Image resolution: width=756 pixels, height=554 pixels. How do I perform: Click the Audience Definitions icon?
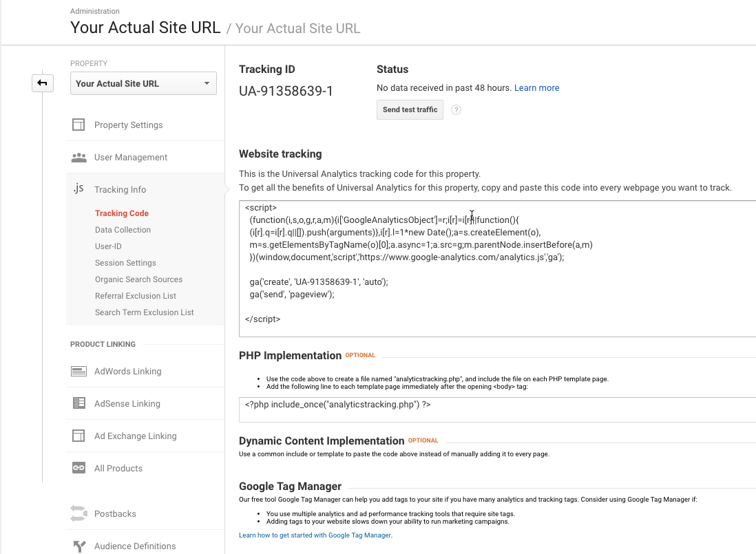point(78,546)
